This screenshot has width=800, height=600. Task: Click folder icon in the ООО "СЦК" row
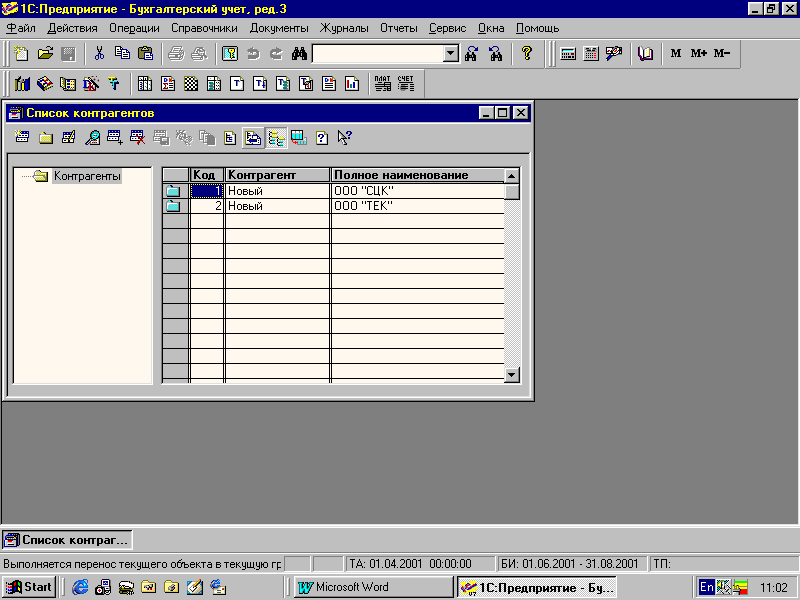pyautogui.click(x=173, y=191)
